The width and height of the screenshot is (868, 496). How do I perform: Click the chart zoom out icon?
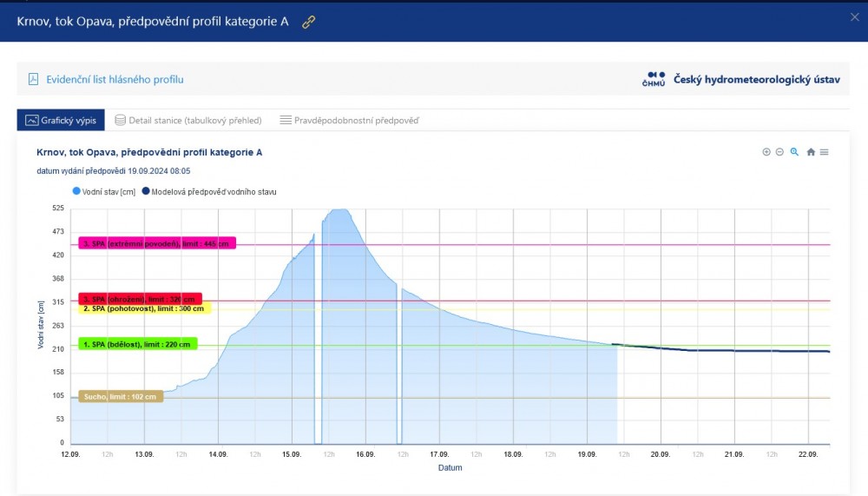coord(779,152)
